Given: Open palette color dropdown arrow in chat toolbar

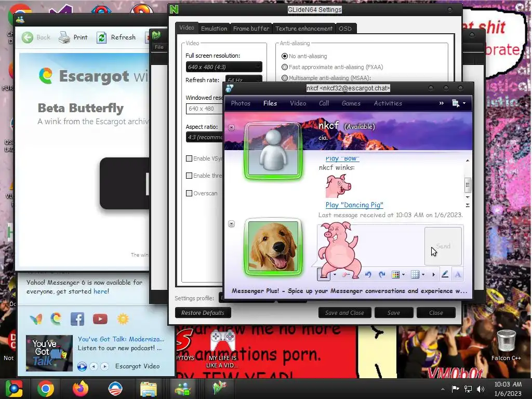Looking at the screenshot, I should point(403,274).
